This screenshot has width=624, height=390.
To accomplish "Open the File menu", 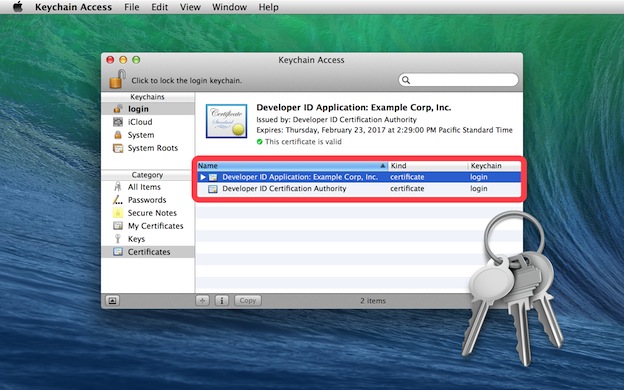I will coord(132,7).
